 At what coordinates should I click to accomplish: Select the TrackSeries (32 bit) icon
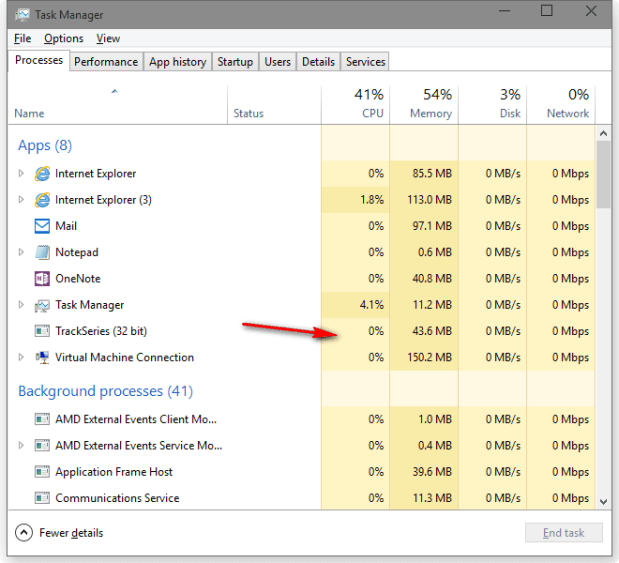coord(42,331)
